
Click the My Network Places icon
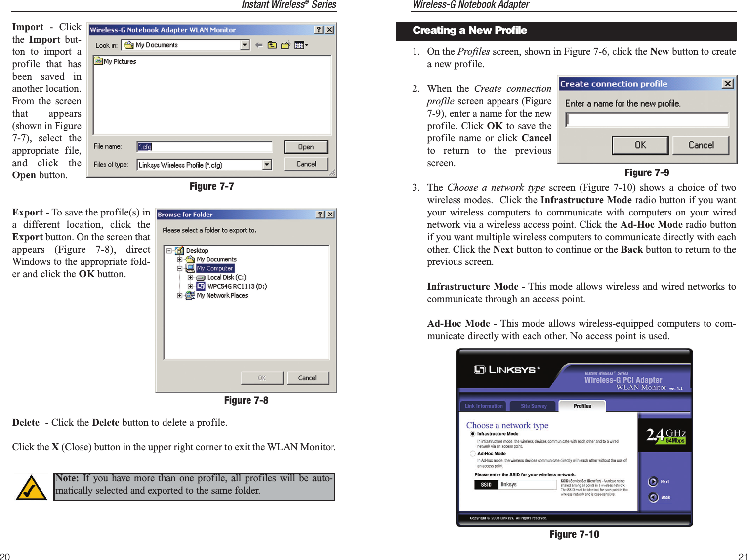click(x=190, y=295)
